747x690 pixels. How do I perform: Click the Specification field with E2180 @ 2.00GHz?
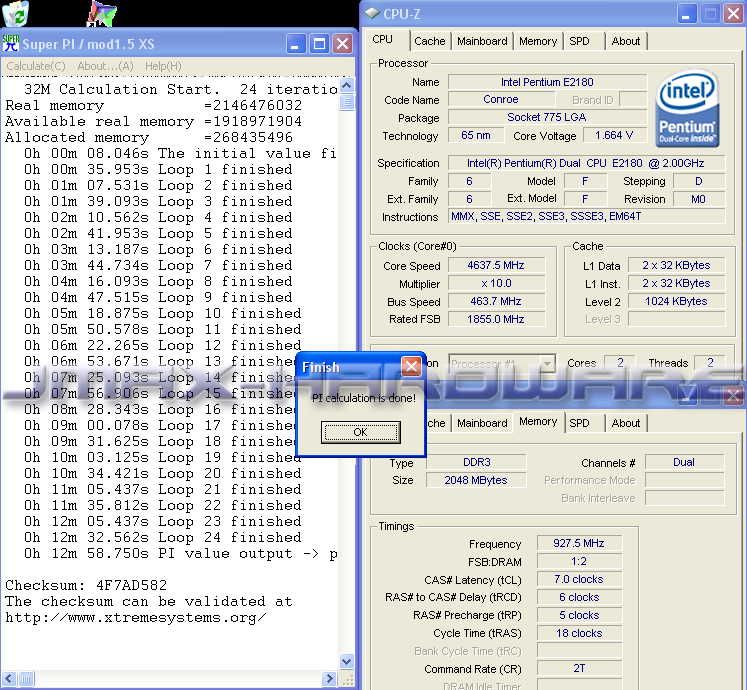click(x=586, y=163)
